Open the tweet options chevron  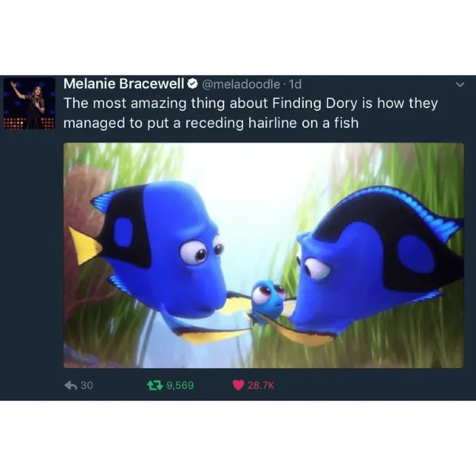coord(460,85)
